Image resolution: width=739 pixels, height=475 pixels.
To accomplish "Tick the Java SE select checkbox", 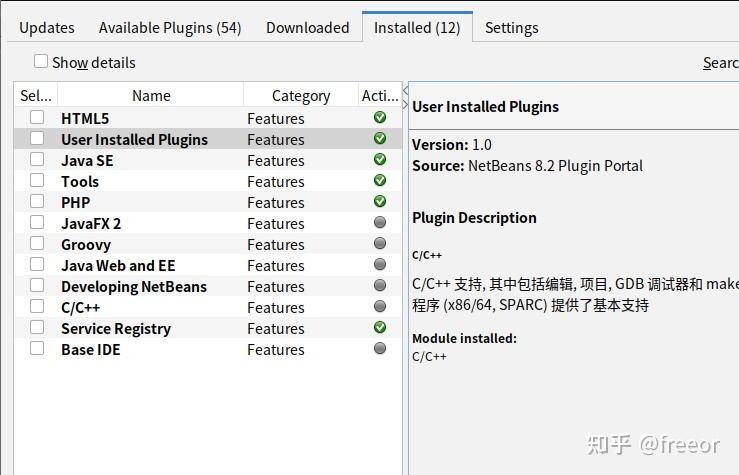I will pos(37,159).
